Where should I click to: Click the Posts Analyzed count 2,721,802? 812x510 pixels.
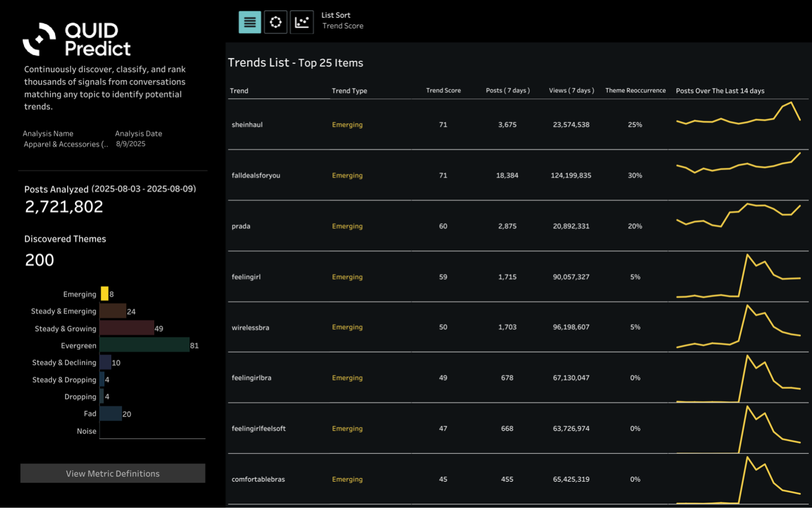pos(64,207)
